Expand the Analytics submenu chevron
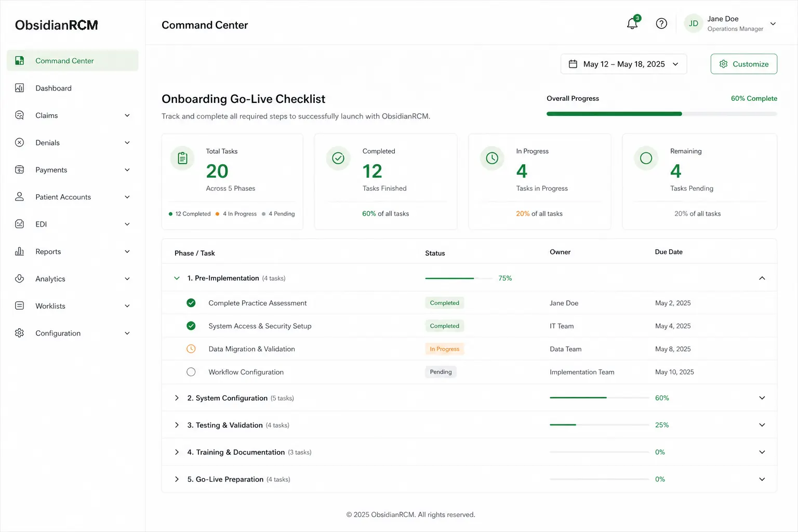Viewport: 798px width, 532px height. (x=127, y=278)
